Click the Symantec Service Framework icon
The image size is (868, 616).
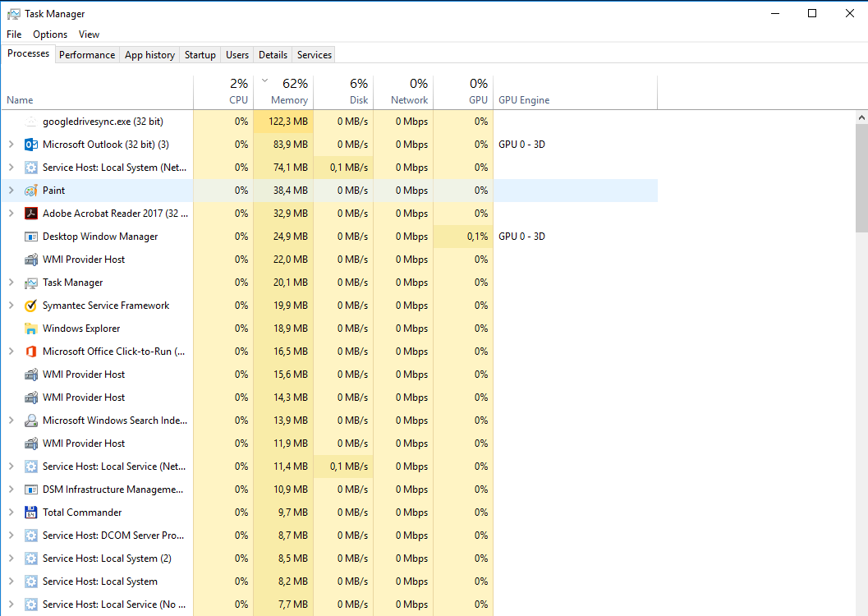pyautogui.click(x=31, y=306)
